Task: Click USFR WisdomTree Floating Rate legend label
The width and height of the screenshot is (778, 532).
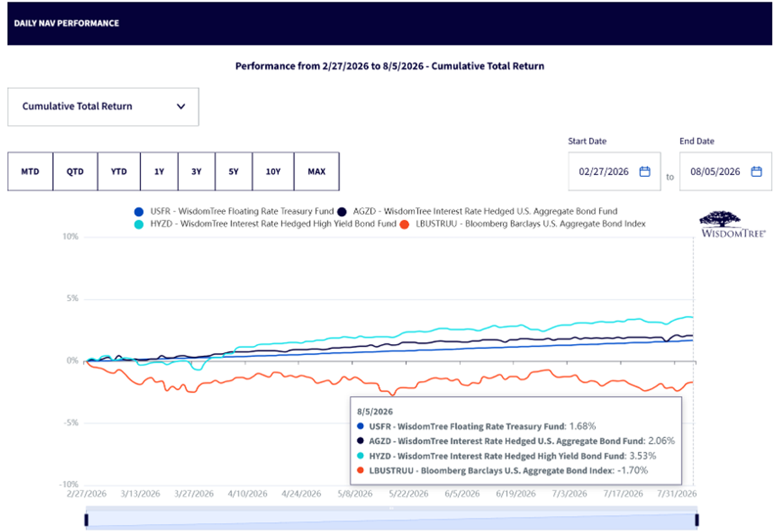Action: (x=241, y=211)
